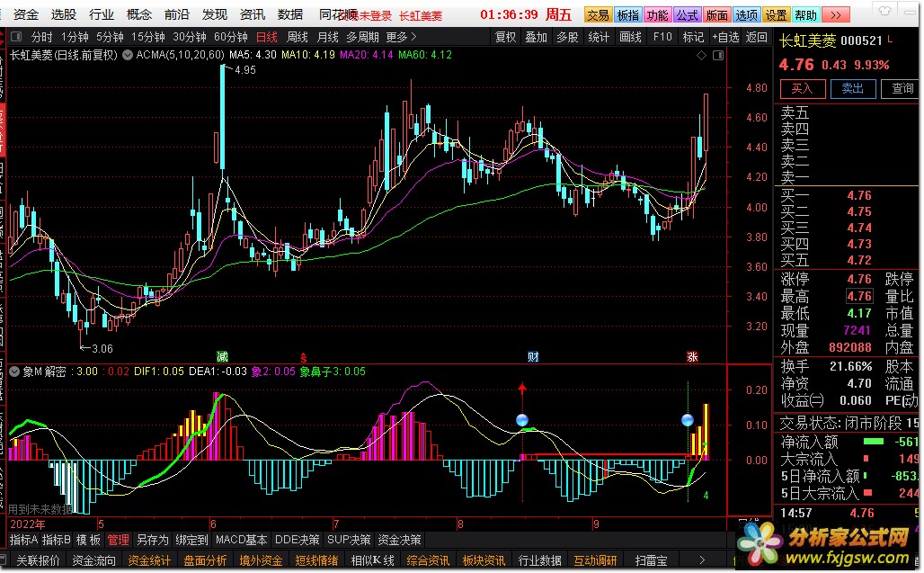The width and height of the screenshot is (924, 573).
Task: Click the 帮助 toolbar button
Action: pos(805,14)
